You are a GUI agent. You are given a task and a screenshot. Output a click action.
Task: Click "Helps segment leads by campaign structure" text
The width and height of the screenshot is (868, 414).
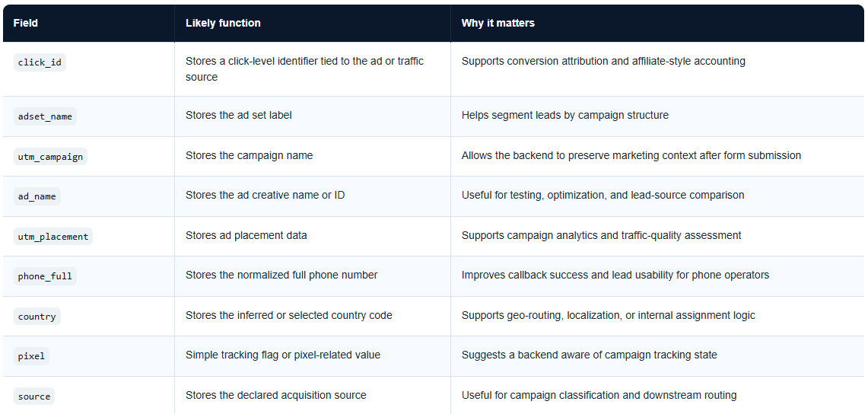tap(564, 115)
